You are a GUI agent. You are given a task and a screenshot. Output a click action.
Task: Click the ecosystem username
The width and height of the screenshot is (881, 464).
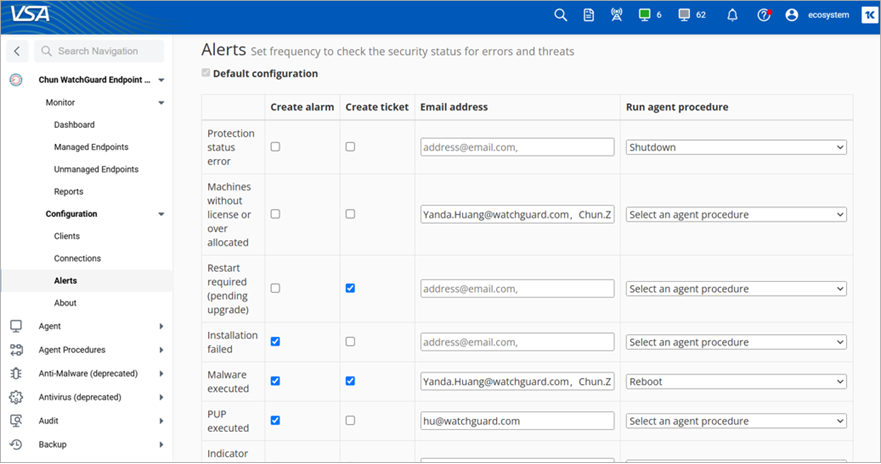(x=828, y=15)
